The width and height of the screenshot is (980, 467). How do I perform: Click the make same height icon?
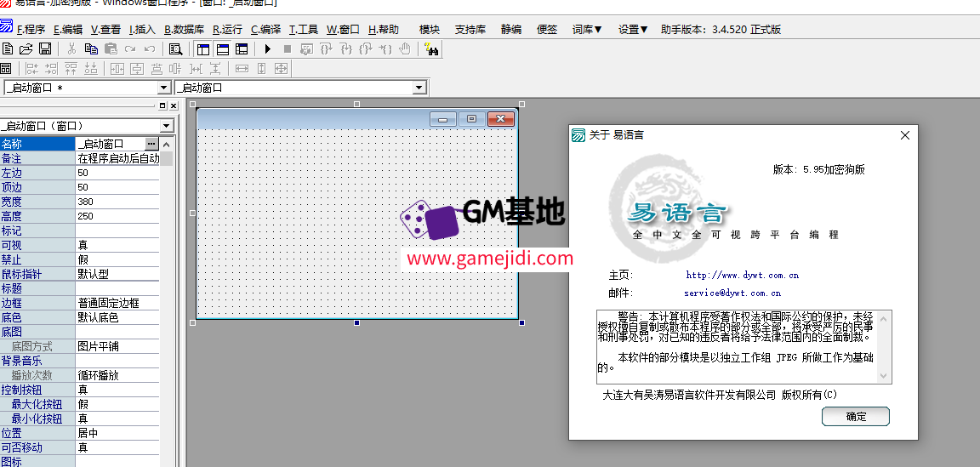coord(262,68)
